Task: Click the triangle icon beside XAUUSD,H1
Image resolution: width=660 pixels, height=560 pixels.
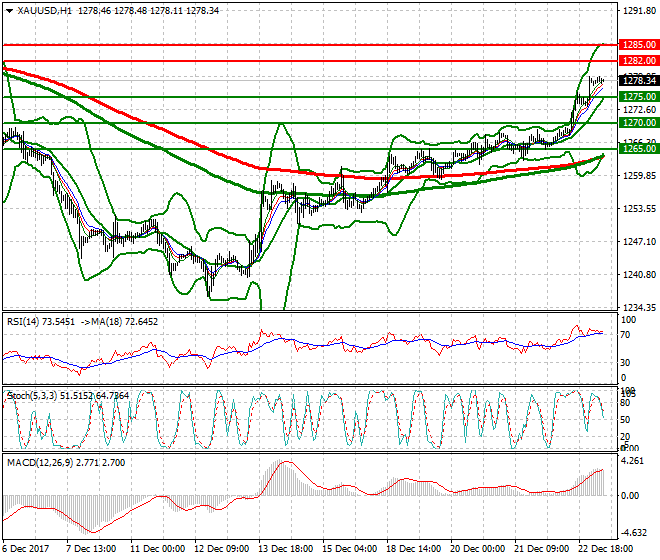Action: point(9,10)
